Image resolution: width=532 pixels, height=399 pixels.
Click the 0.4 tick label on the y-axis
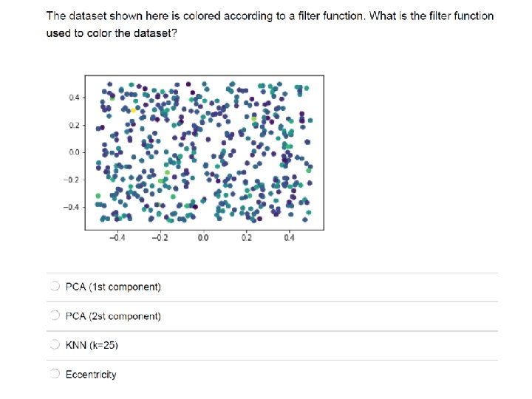tap(74, 98)
